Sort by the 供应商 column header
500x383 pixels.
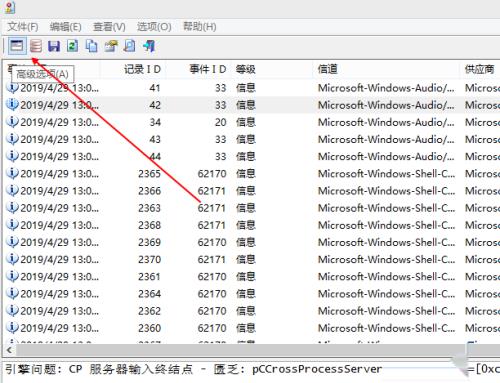point(480,69)
